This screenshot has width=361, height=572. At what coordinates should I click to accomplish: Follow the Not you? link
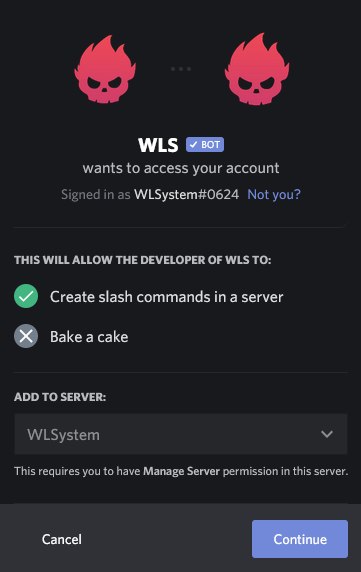[274, 194]
